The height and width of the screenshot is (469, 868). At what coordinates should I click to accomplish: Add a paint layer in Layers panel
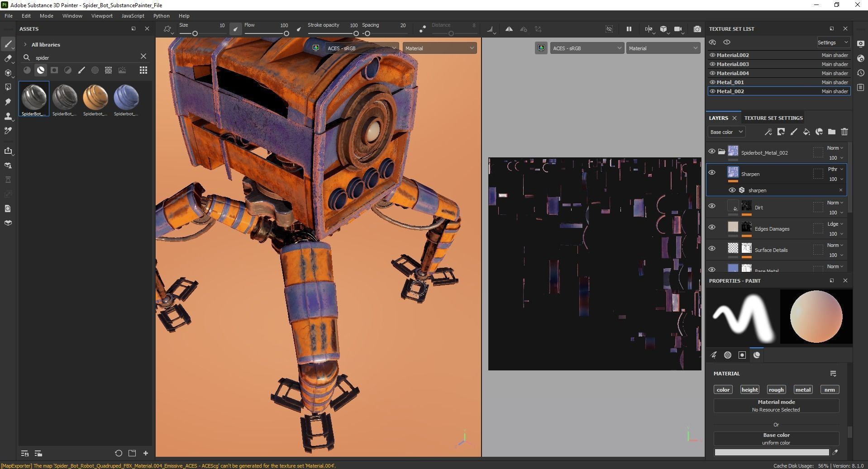(793, 132)
